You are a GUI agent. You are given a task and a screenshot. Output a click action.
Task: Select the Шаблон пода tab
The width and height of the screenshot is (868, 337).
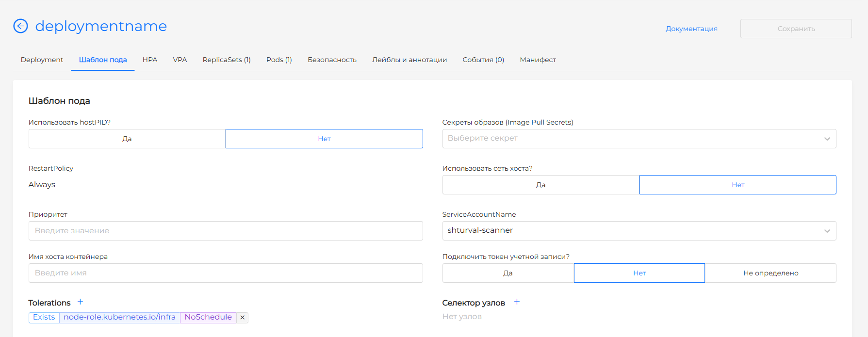[103, 60]
